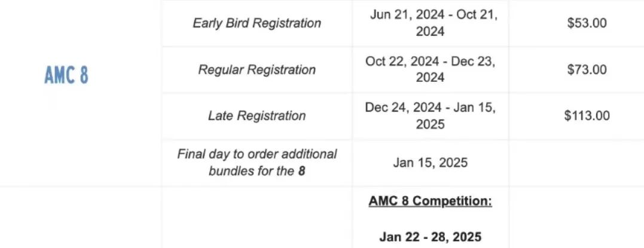Select the Early Bird Registration cell
Screen dimensions: 644x248
257,23
